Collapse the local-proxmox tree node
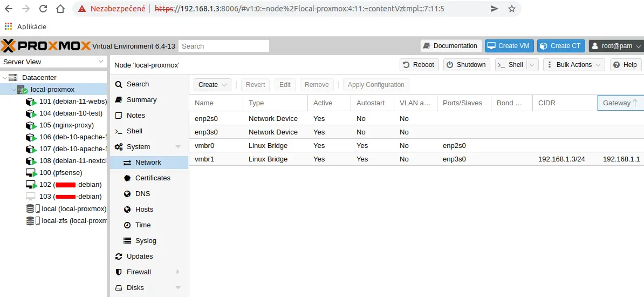Screen dimensions: 644x297 [x=13, y=89]
